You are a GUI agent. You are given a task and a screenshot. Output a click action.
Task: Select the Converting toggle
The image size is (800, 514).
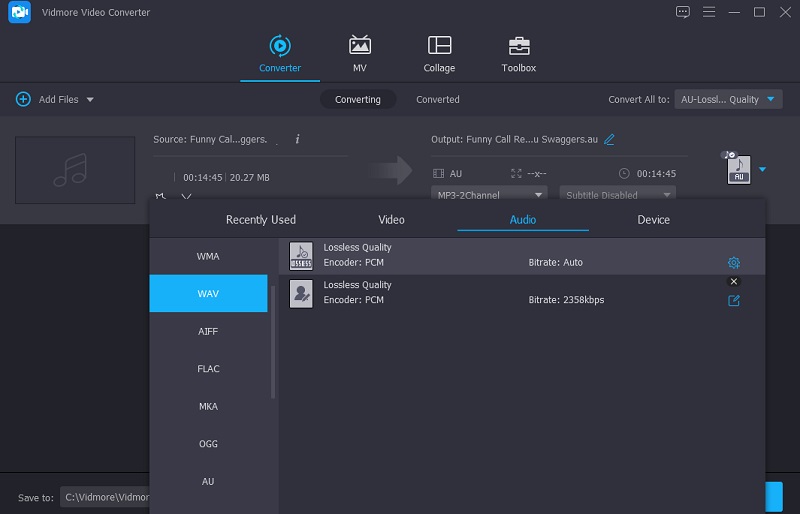click(358, 100)
